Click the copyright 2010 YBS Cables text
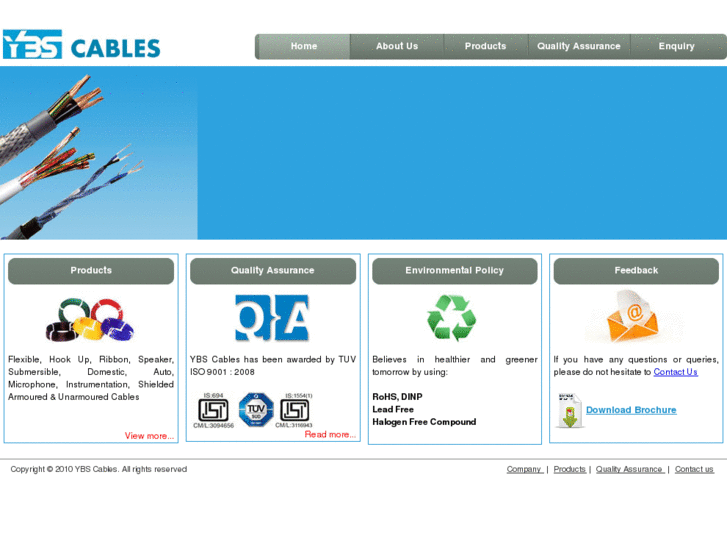This screenshot has height=545, width=727. pos(99,469)
